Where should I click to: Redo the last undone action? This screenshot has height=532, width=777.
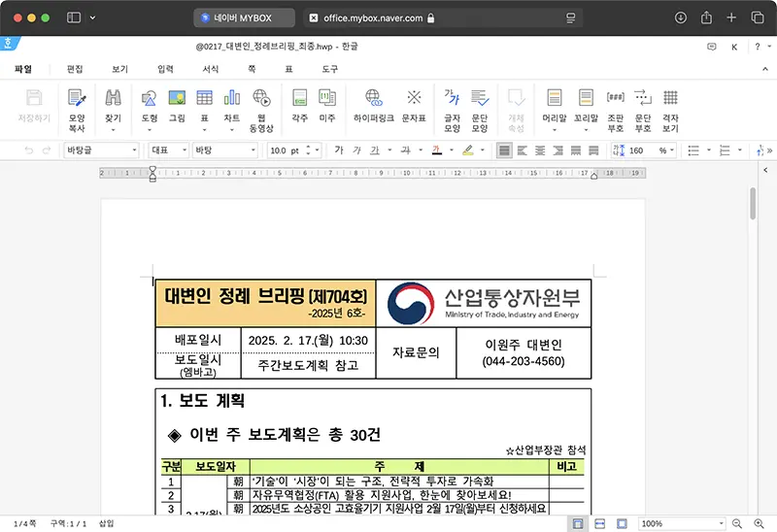pos(47,150)
